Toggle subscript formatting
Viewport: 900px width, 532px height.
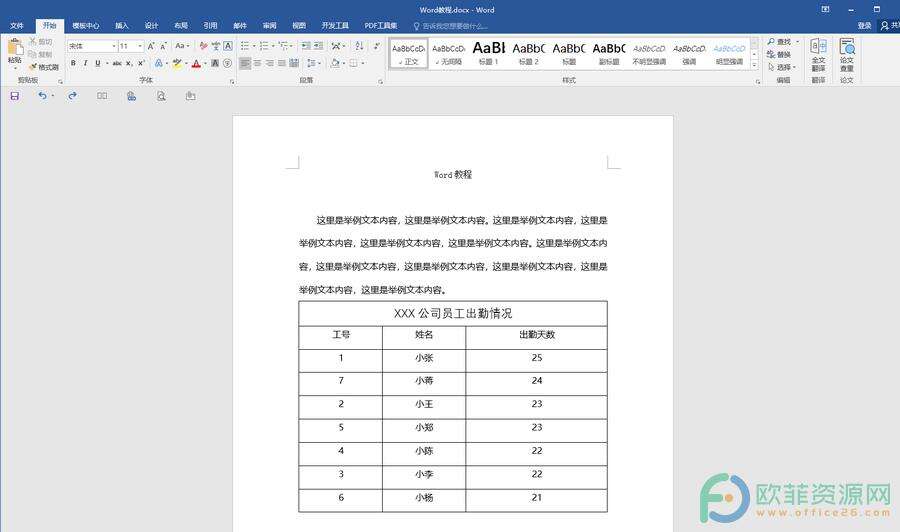[x=129, y=63]
